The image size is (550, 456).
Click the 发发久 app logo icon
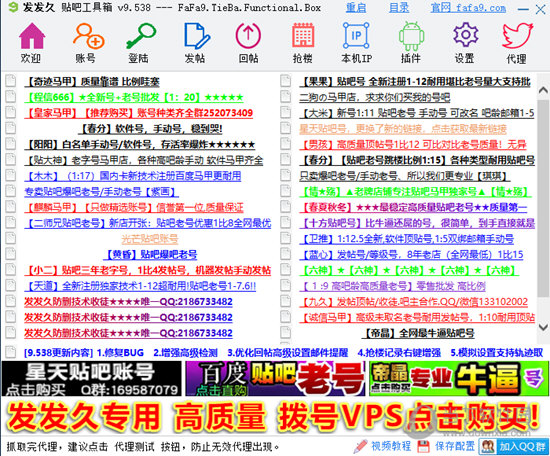(13, 7)
